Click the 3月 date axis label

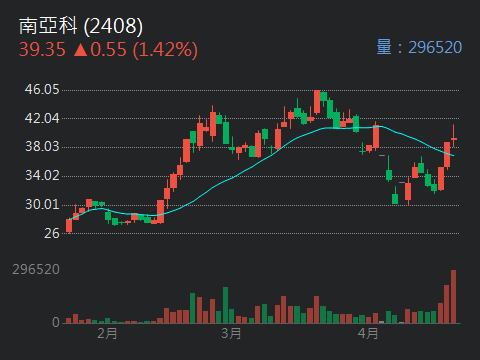pyautogui.click(x=231, y=333)
